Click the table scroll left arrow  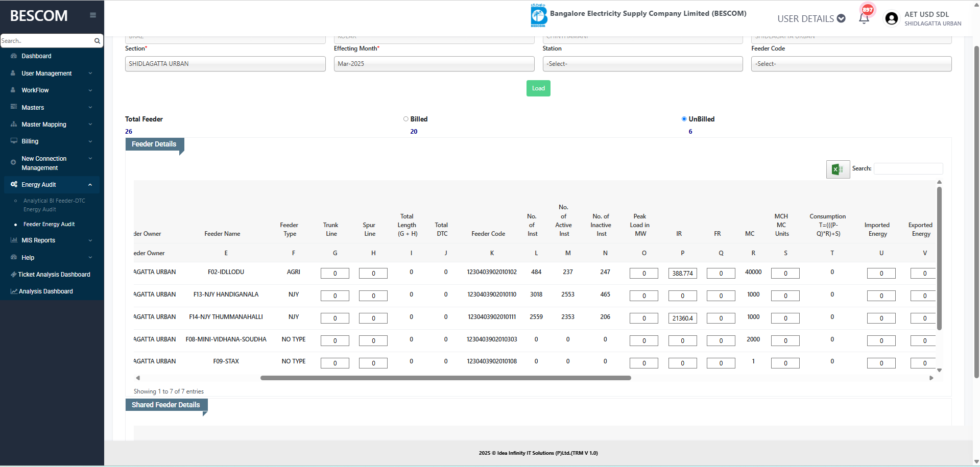138,378
